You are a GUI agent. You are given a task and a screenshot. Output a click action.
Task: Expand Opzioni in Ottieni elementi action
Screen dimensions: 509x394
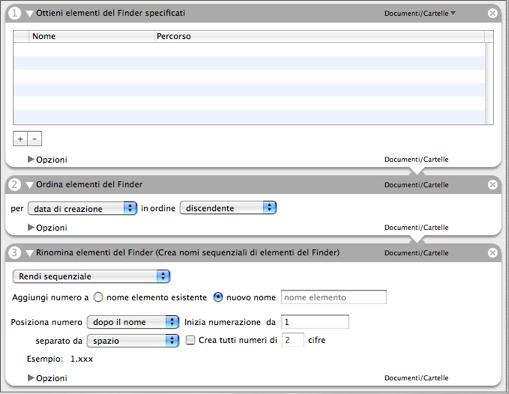(31, 159)
